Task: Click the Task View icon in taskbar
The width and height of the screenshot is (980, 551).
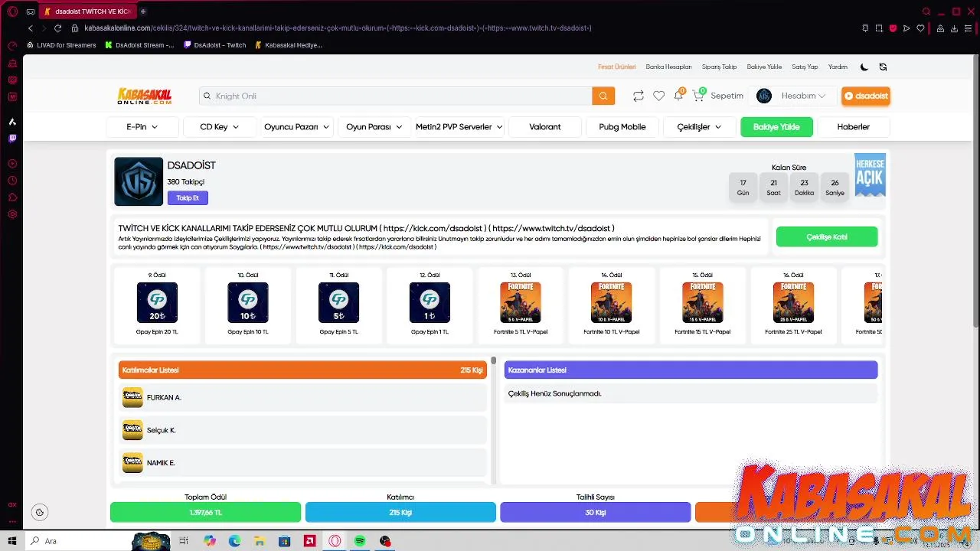Action: [x=184, y=541]
